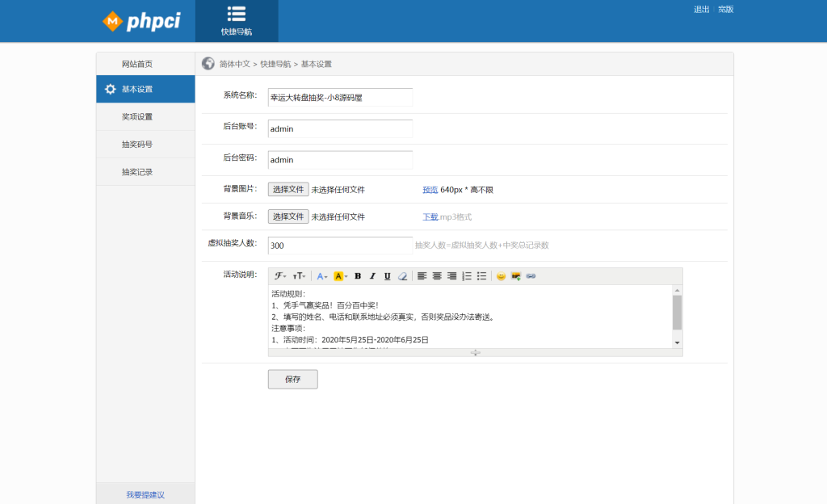This screenshot has height=504, width=827.
Task: Go to 网站首页 in sidebar
Action: [x=145, y=64]
